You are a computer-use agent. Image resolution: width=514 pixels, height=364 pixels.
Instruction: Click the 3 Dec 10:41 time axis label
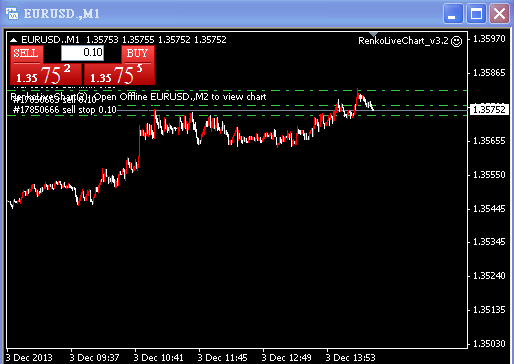158,358
